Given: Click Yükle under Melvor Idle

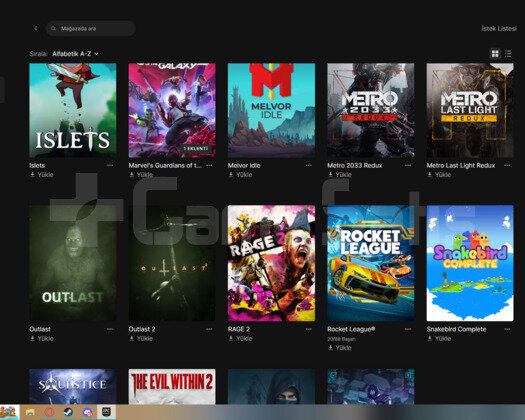Looking at the screenshot, I should click(240, 175).
